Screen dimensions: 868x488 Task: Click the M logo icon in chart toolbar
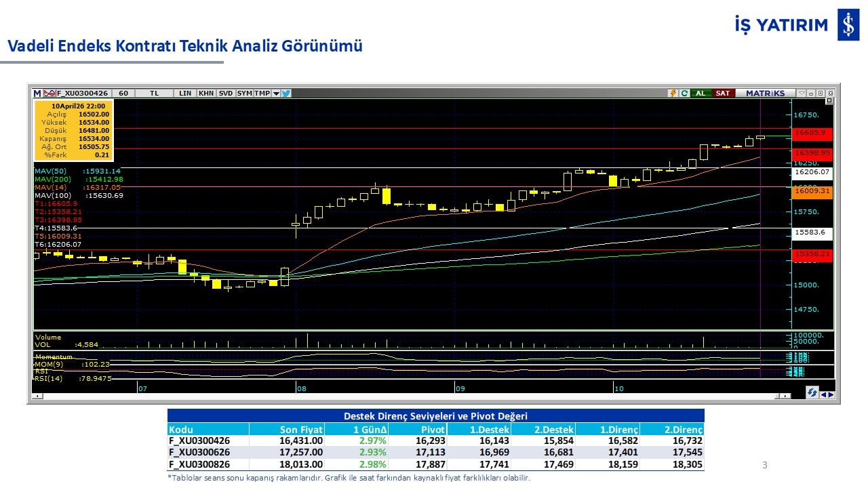(37, 94)
